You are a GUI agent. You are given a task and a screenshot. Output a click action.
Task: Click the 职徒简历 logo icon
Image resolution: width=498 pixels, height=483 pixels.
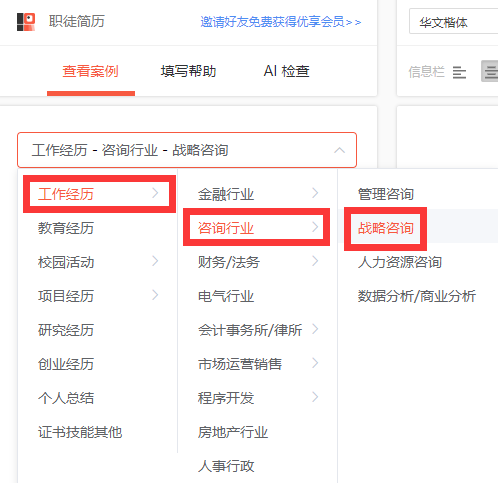point(26,22)
